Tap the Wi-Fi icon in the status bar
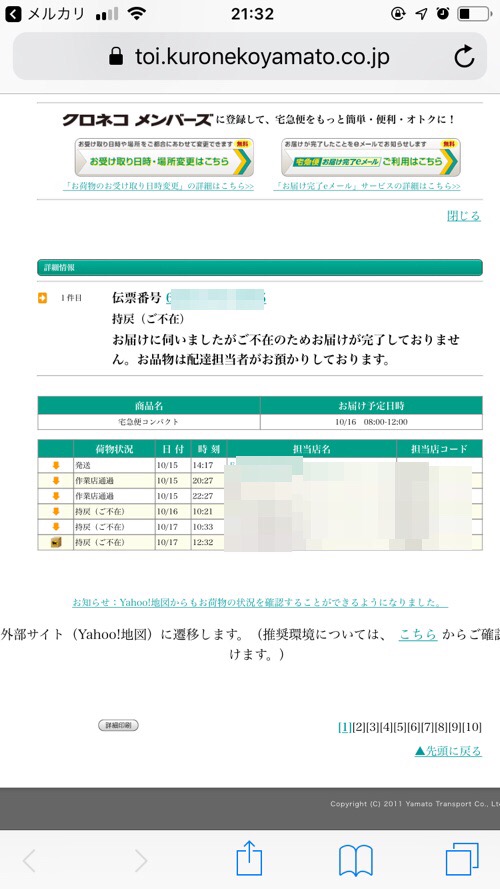 137,14
